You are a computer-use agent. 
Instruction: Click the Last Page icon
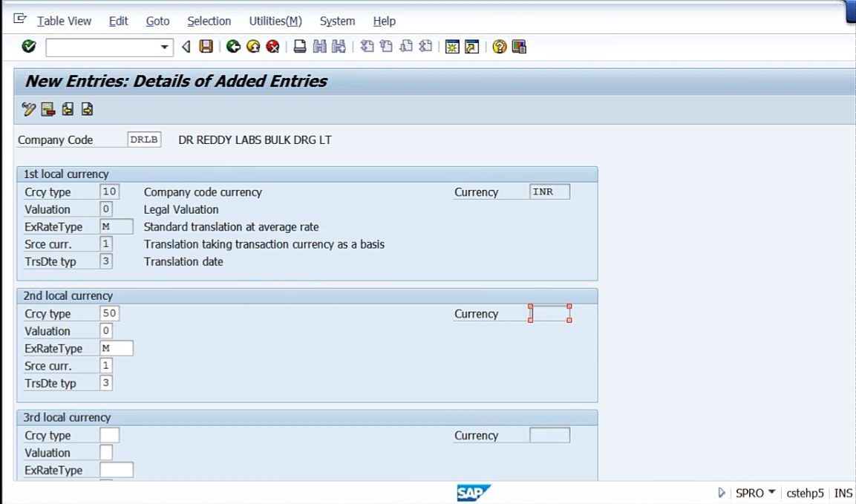tap(426, 47)
